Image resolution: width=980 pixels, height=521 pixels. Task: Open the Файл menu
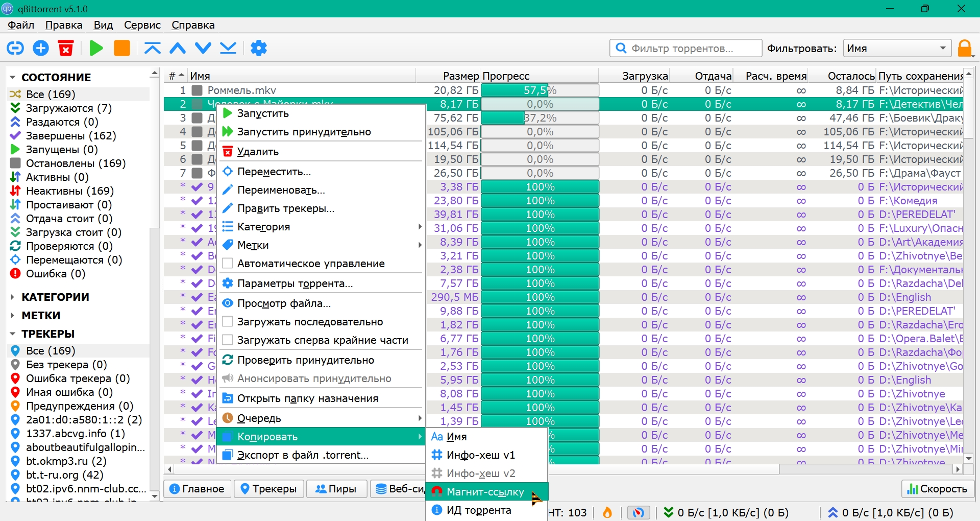[21, 25]
